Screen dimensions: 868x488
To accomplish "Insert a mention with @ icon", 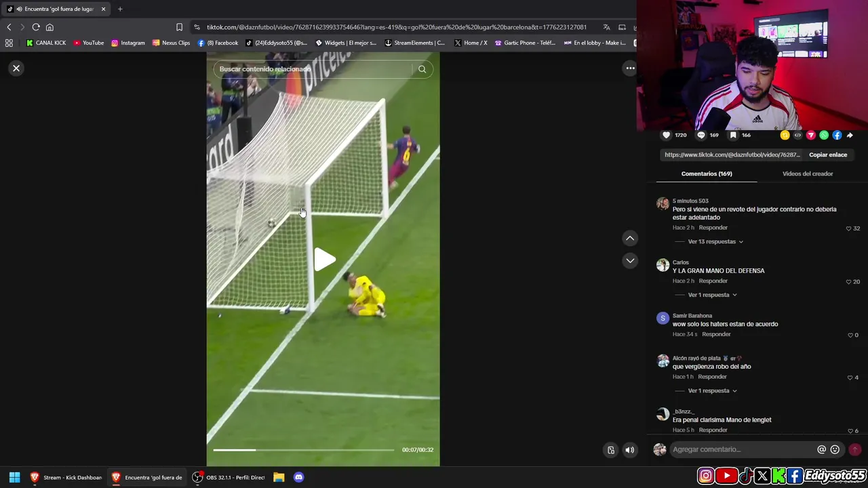I will [x=822, y=449].
